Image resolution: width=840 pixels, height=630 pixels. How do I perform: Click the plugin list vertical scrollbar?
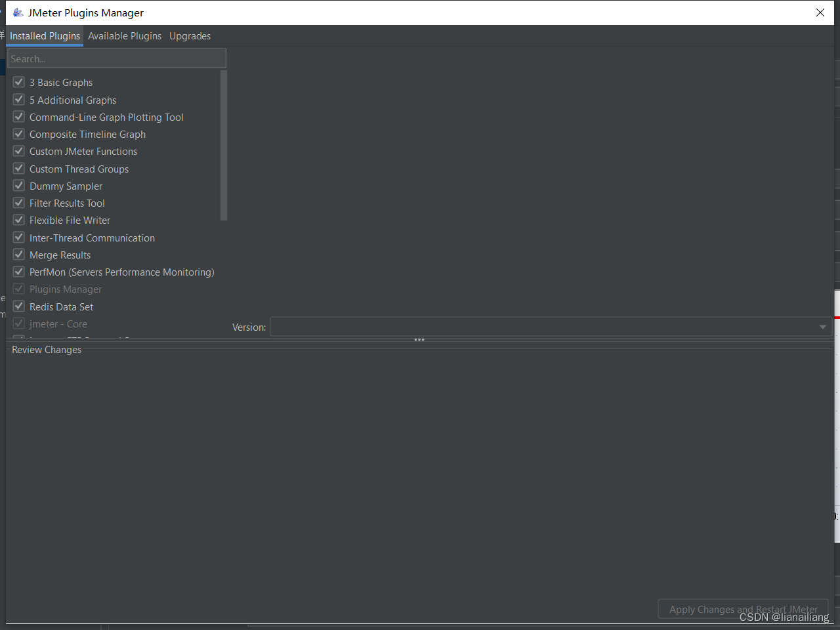click(224, 146)
